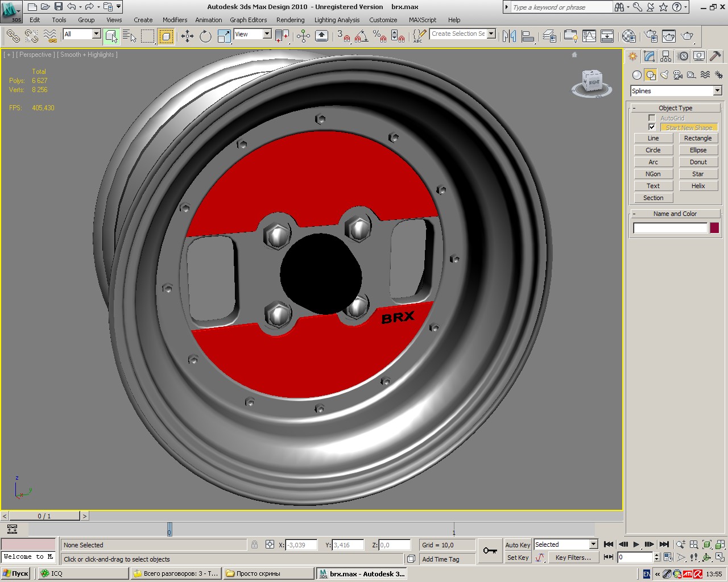Collapse the Object Type rollout

coord(676,108)
